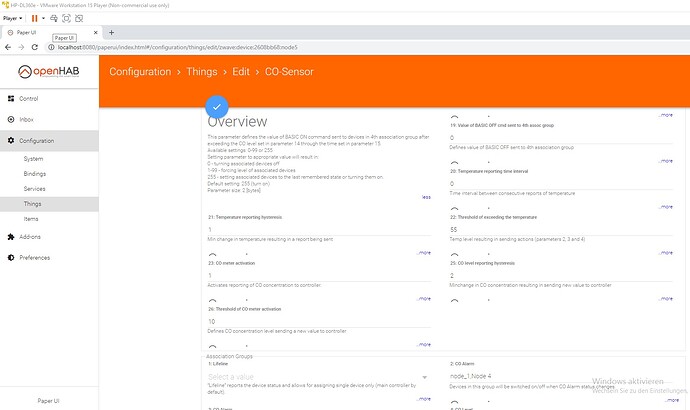Expand more for parameter 19 BASIC OFF

(x=666, y=161)
